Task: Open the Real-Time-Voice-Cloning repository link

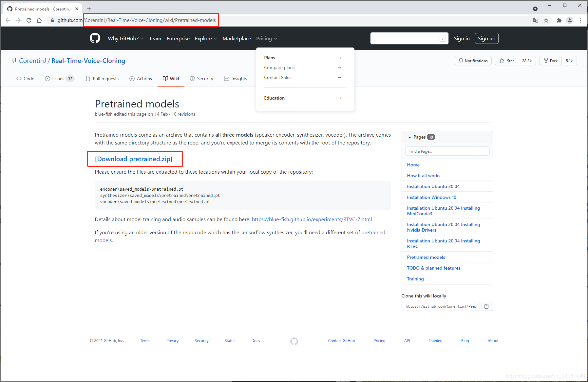Action: point(88,61)
